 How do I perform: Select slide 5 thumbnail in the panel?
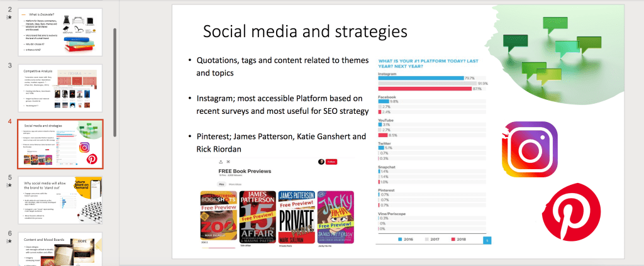click(60, 199)
